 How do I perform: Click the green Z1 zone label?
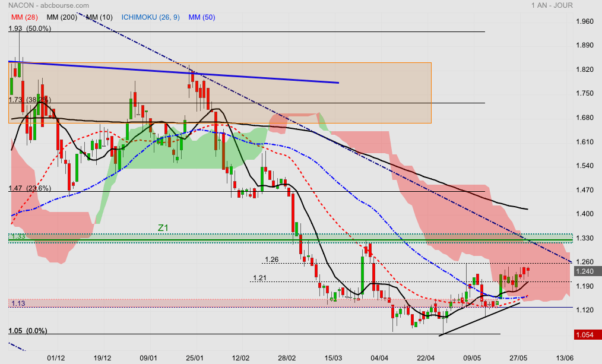point(163,227)
